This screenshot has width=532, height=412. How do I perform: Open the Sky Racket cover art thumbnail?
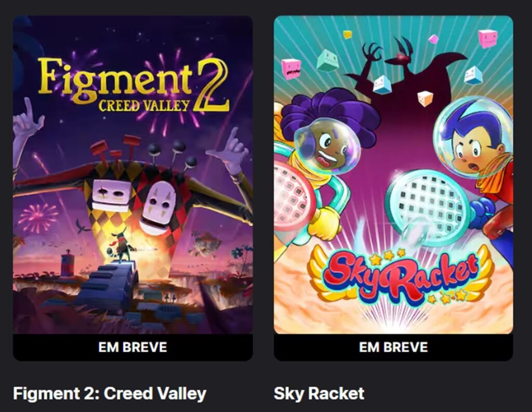pyautogui.click(x=393, y=175)
